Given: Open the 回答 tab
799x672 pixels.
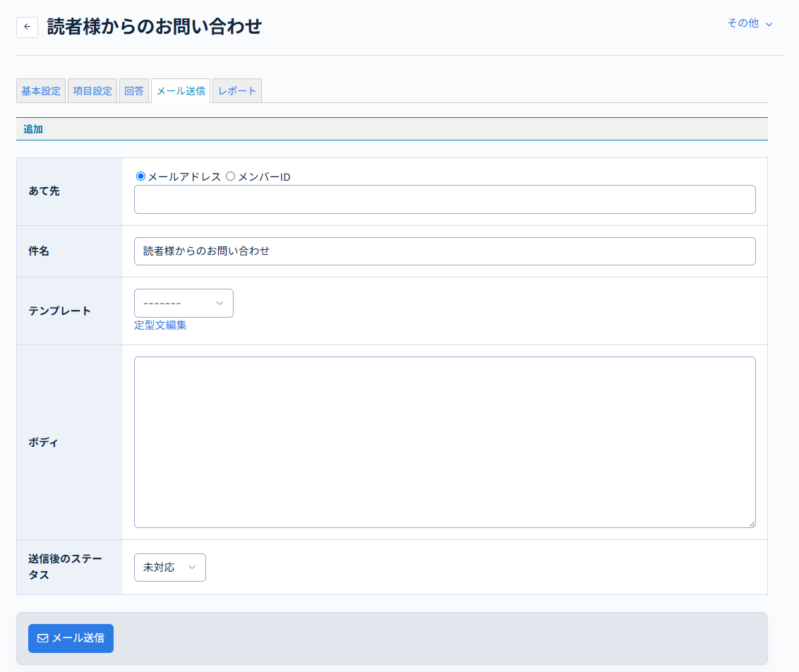Looking at the screenshot, I should [x=134, y=91].
